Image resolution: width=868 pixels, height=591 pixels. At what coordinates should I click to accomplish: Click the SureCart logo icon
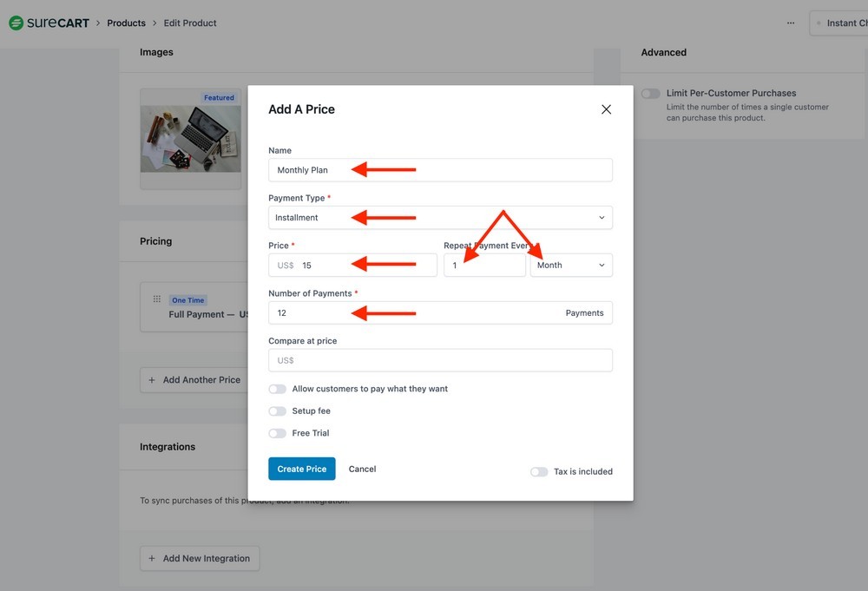pyautogui.click(x=16, y=23)
